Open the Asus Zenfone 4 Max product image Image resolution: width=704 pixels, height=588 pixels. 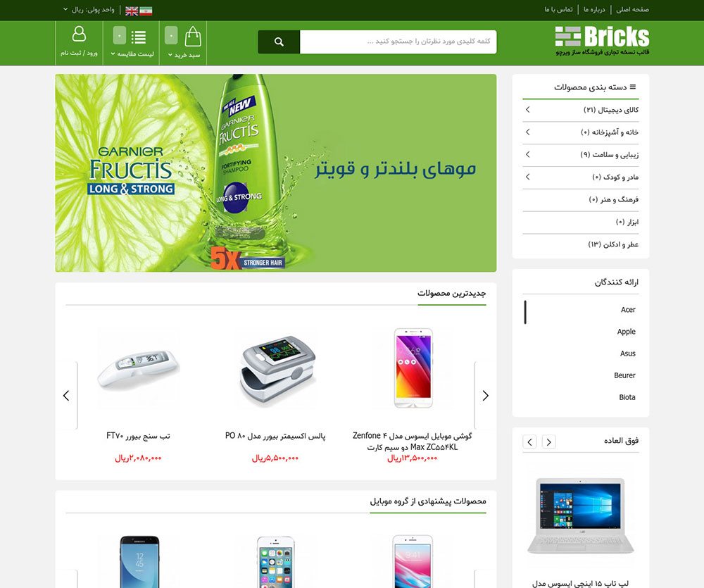(413, 368)
